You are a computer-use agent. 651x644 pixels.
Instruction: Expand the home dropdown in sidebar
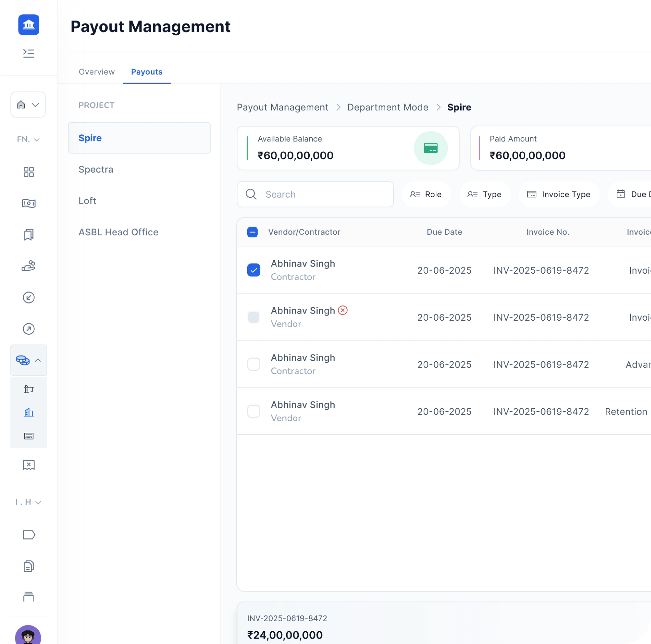click(x=28, y=104)
